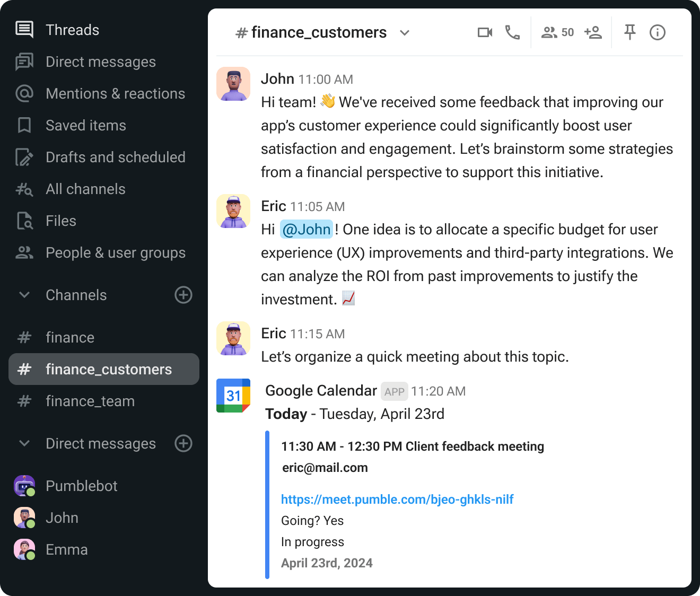Click the hash icon next to finance_team
Image resolution: width=700 pixels, height=596 pixels.
(x=24, y=401)
